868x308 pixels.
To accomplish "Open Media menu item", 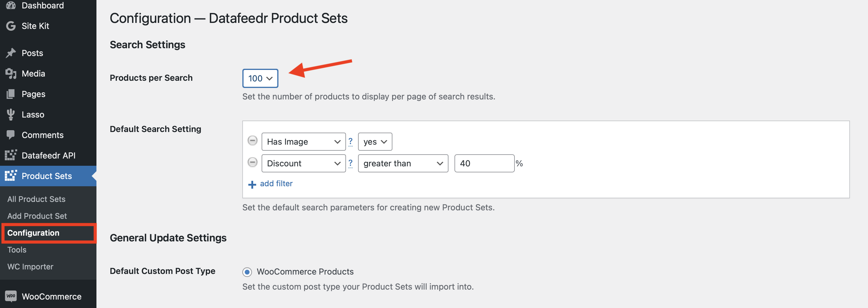I will coord(48,74).
